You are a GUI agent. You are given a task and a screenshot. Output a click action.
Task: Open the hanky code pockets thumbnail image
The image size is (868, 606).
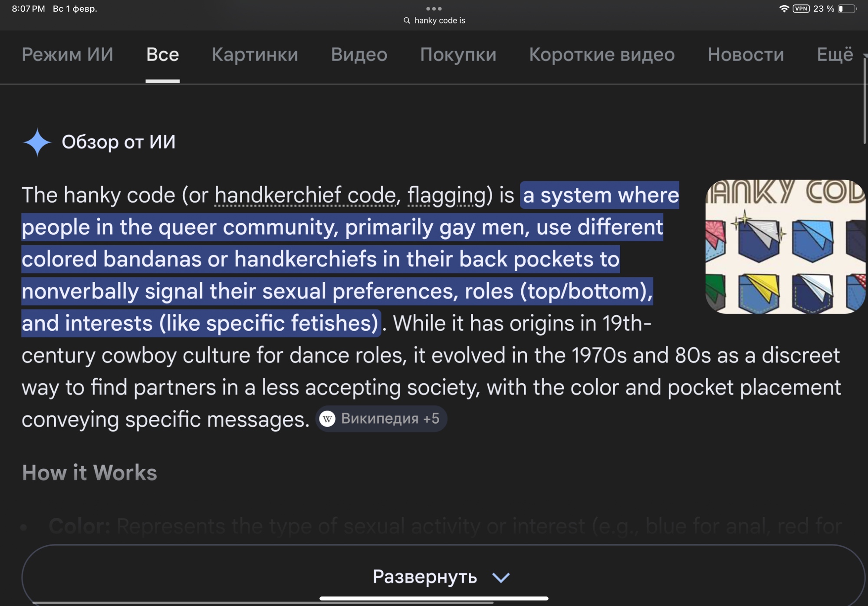pos(785,247)
